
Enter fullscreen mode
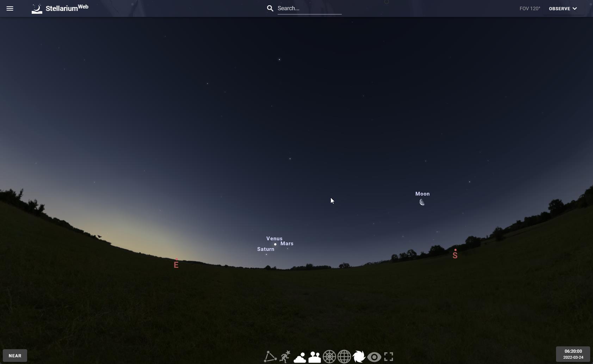point(389,357)
